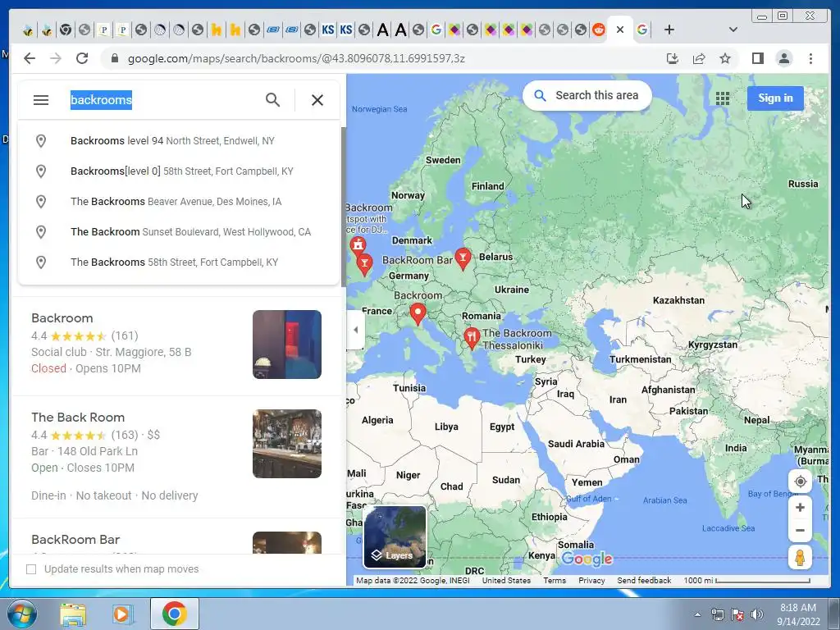Open the Chrome profile avatar icon
This screenshot has height=630, width=840.
click(x=783, y=58)
